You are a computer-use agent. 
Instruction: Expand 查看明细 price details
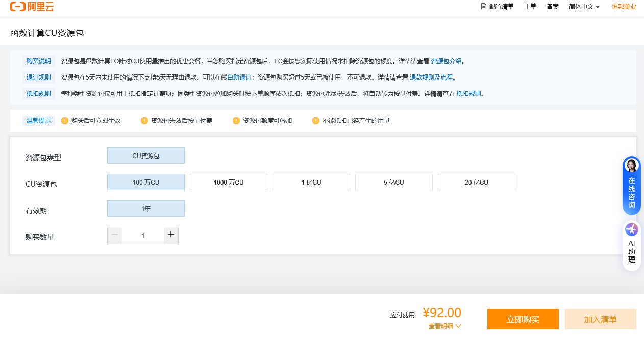444,326
